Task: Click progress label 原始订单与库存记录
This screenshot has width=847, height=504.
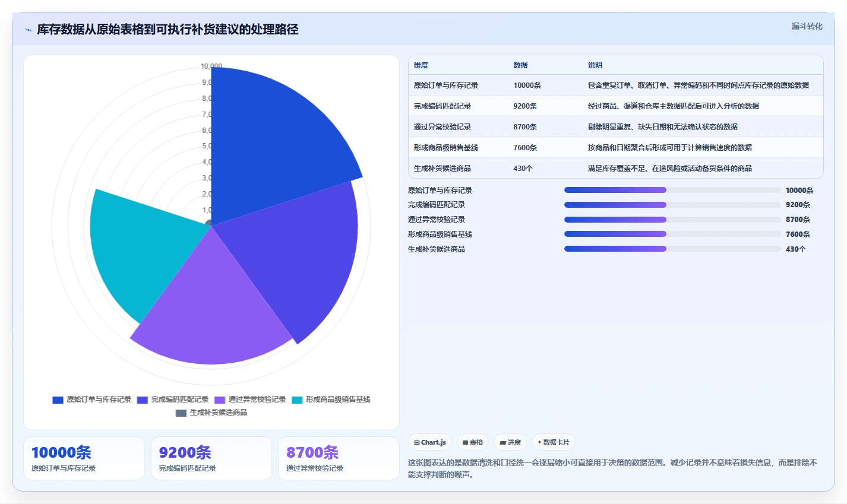Action: pos(440,191)
